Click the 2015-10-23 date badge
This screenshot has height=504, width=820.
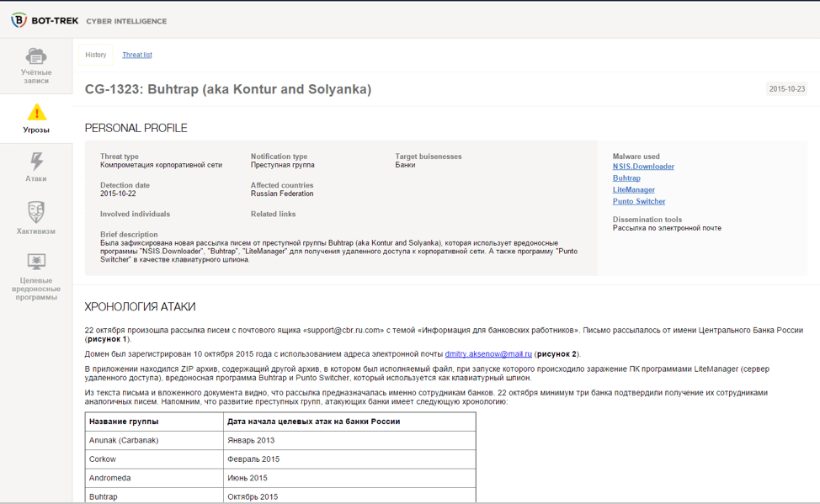click(786, 89)
